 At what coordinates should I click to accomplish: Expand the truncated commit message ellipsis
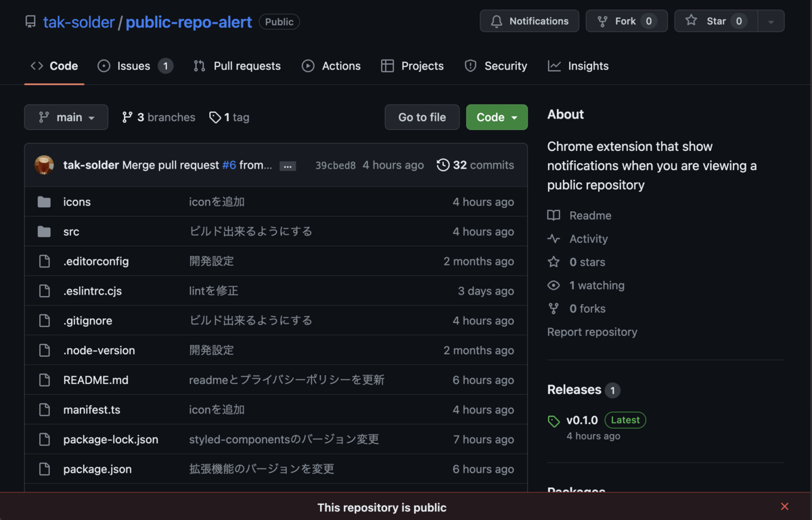[287, 165]
